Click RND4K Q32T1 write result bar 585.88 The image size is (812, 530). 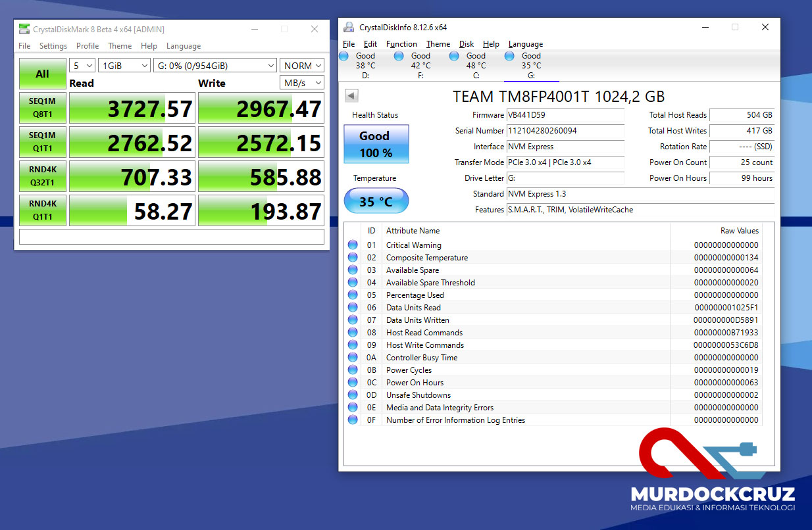pyautogui.click(x=261, y=176)
